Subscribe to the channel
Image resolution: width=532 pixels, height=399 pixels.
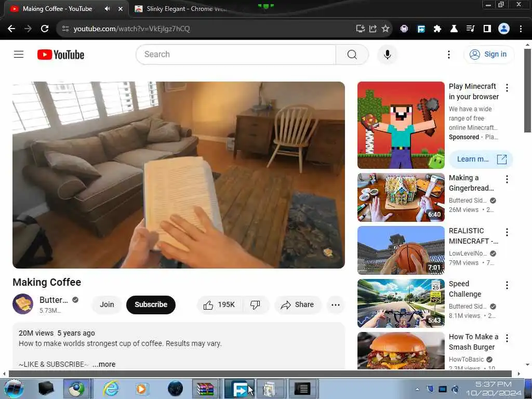151,304
